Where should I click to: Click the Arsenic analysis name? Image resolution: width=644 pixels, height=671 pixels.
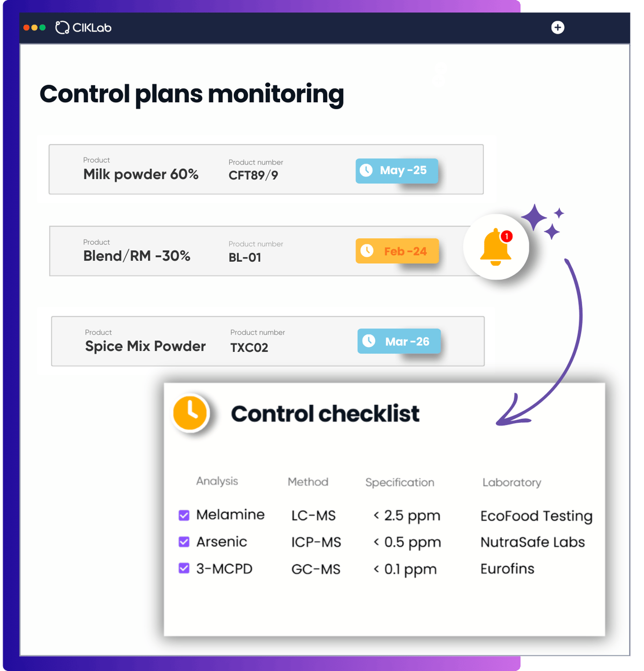coord(222,541)
